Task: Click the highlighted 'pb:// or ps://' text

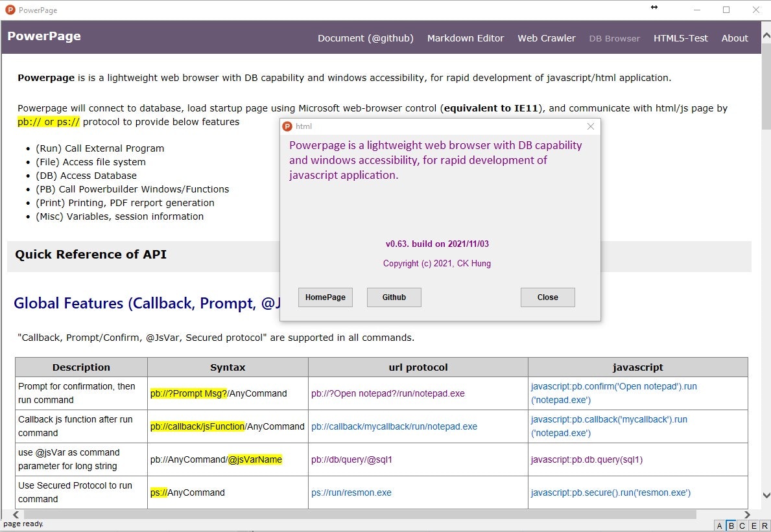Action: (49, 122)
